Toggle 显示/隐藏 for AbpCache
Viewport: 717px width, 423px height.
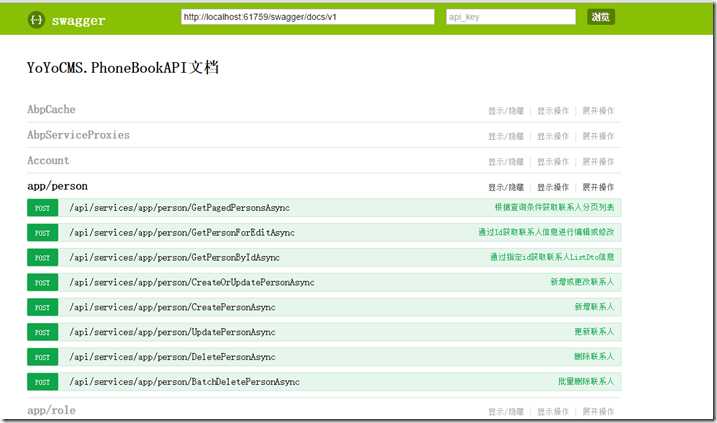pos(506,111)
